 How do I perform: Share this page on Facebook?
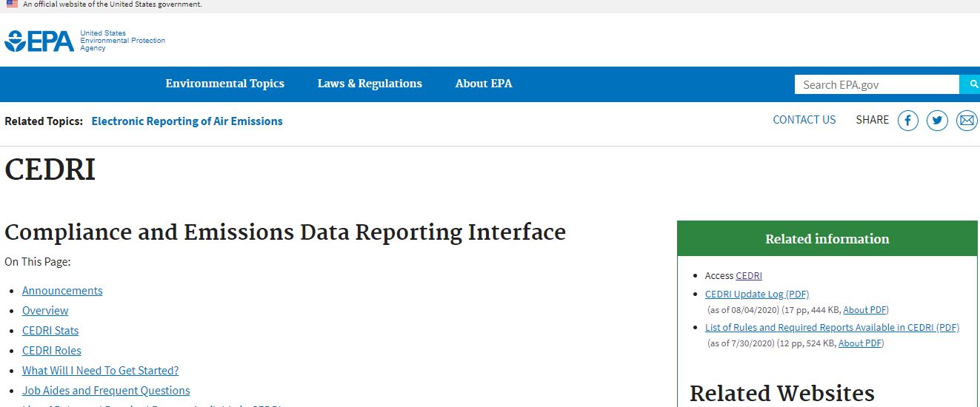coord(907,121)
